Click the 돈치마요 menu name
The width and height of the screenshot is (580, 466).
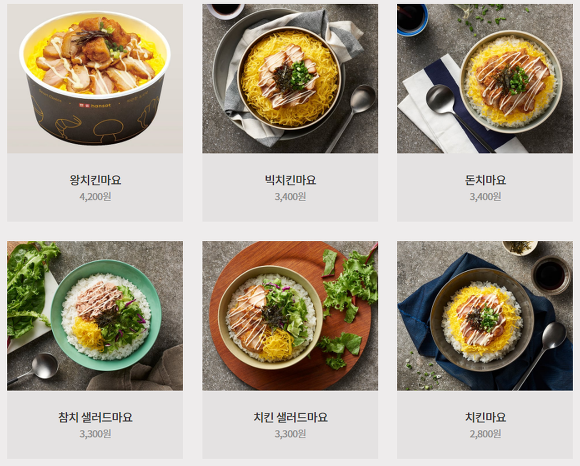485,180
